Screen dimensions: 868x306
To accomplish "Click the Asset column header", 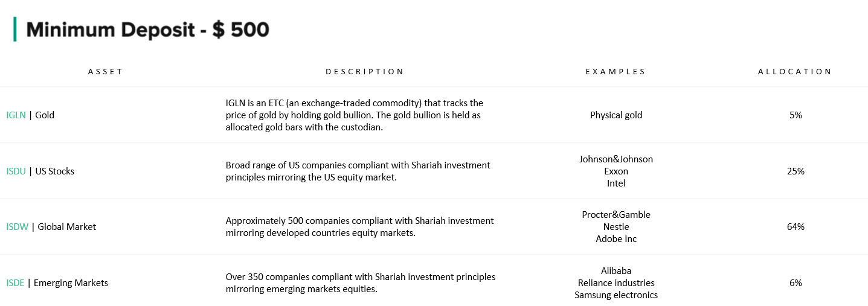I will 105,71.
